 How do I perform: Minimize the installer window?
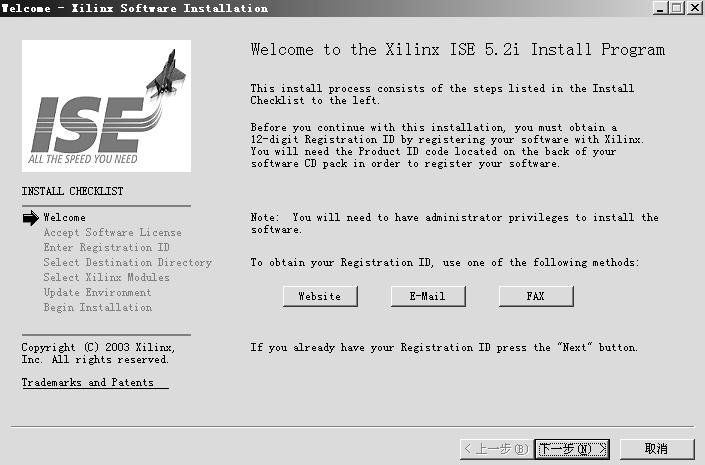pyautogui.click(x=660, y=8)
